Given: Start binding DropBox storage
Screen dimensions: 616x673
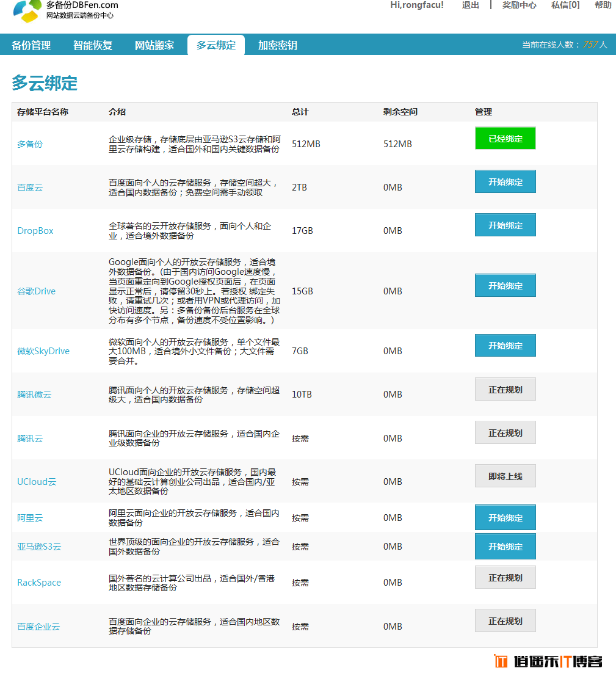Looking at the screenshot, I should 505,225.
